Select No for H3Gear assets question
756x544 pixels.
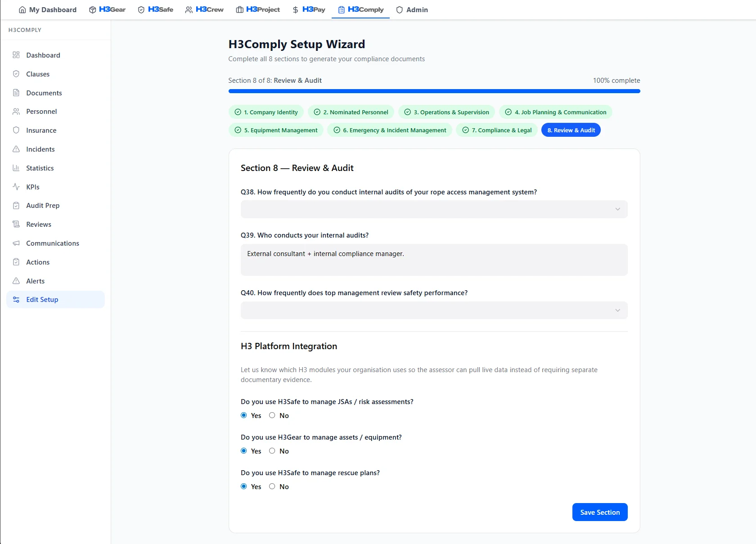coord(272,451)
